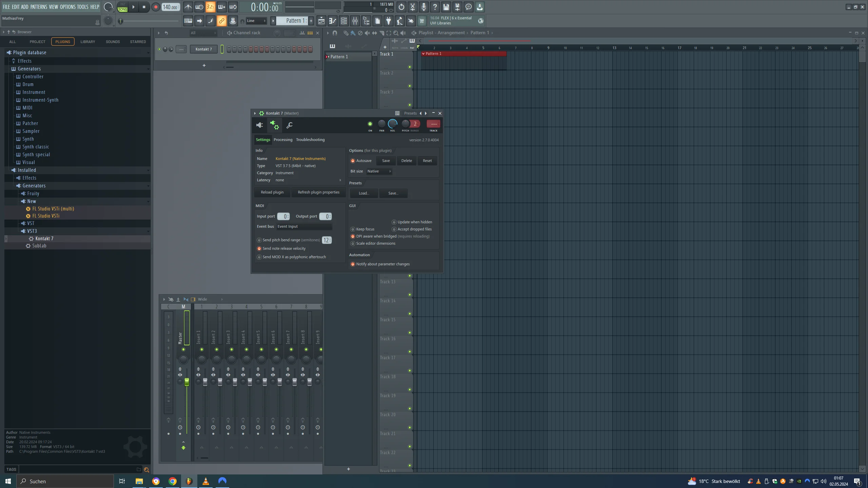Open the mixer Wide layout dropdown
Viewport: 868px width, 488px height.
(210, 299)
